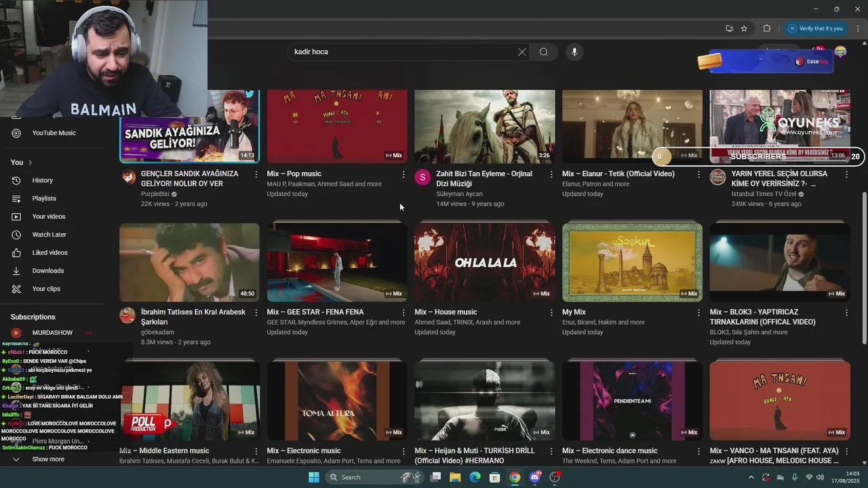Play the TOMA ALTURA mix thumbnail
The image size is (868, 488).
click(x=337, y=401)
